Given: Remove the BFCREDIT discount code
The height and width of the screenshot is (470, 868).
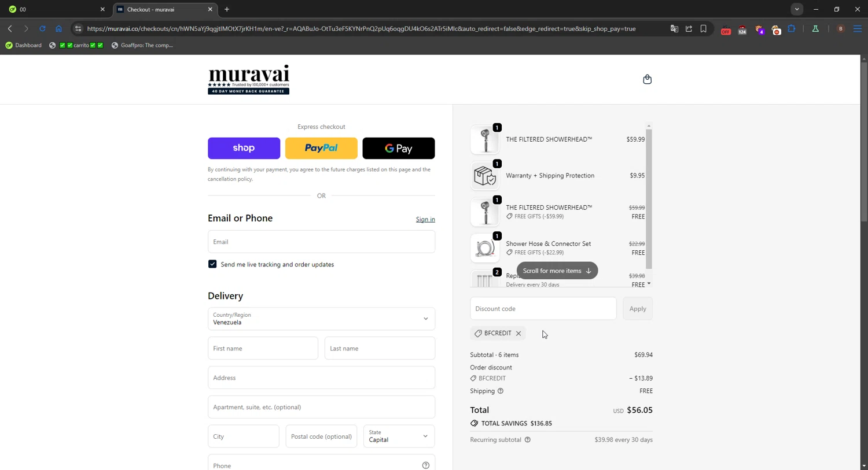Looking at the screenshot, I should tap(518, 334).
